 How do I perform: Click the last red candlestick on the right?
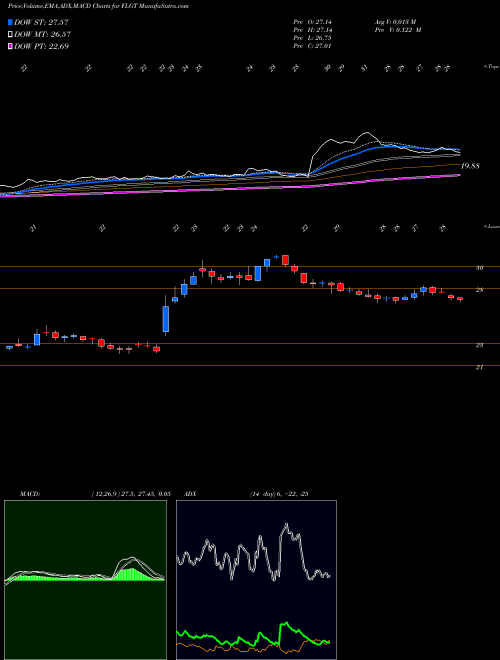pyautogui.click(x=460, y=299)
